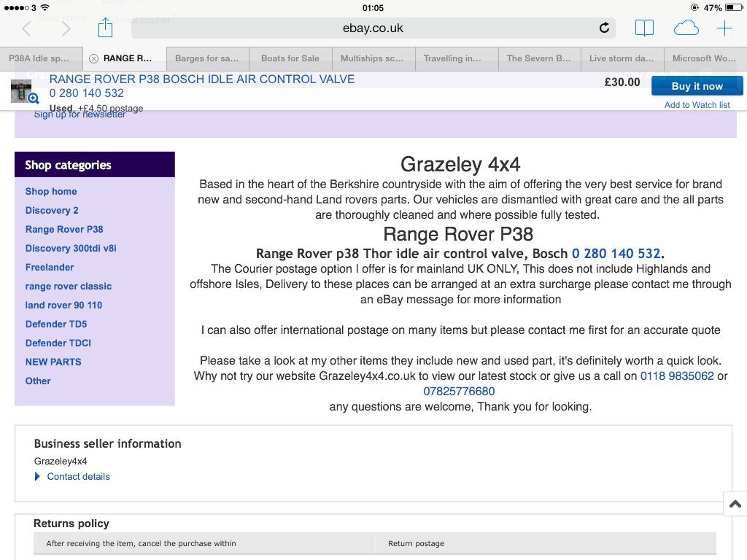Switch to the Multiships sc... tab
Image resolution: width=747 pixels, height=560 pixels.
[x=372, y=58]
